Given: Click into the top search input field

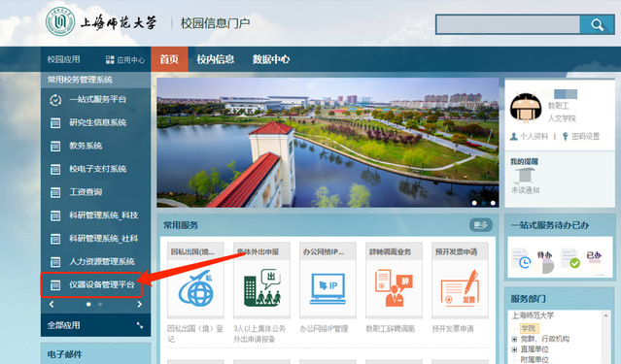Looking at the screenshot, I should tap(508, 25).
